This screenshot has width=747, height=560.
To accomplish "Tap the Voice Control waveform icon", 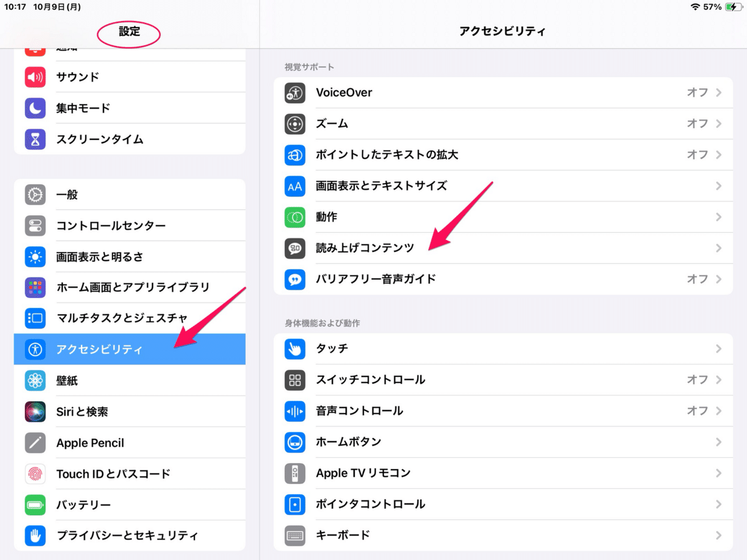I will (295, 411).
